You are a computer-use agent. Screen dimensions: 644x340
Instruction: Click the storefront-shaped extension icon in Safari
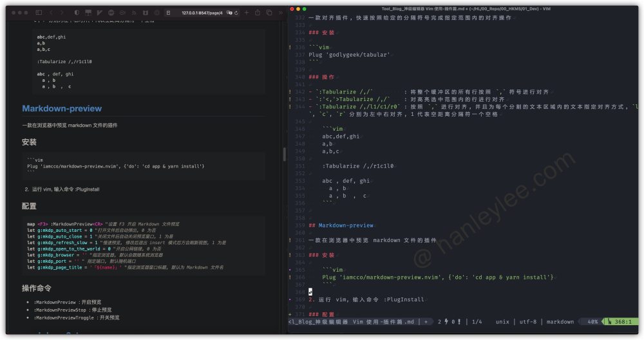coord(88,13)
